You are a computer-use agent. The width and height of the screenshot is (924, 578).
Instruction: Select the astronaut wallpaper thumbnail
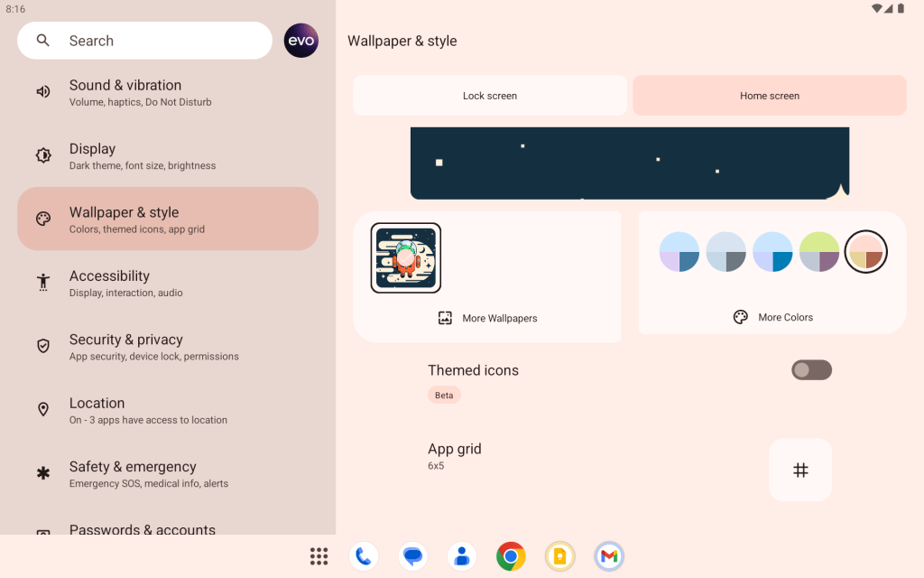[406, 258]
